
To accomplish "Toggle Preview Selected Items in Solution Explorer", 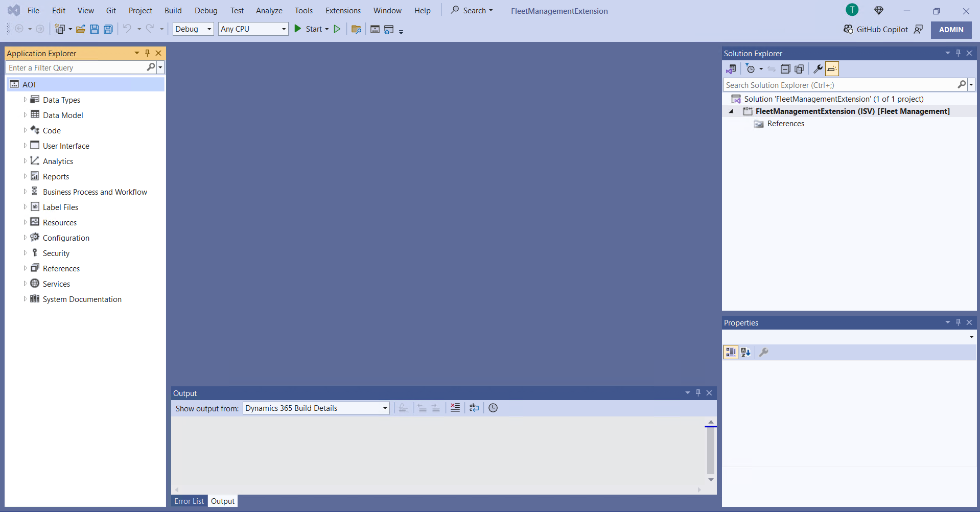I will coord(832,69).
